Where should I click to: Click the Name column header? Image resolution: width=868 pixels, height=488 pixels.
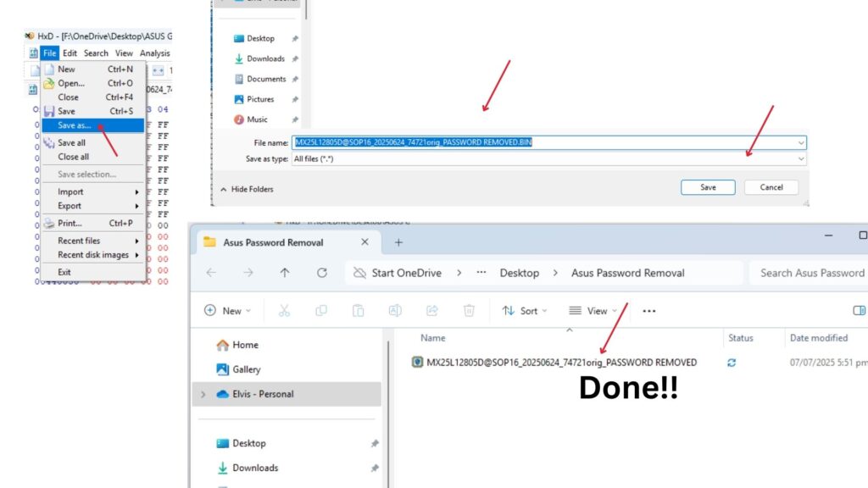433,338
